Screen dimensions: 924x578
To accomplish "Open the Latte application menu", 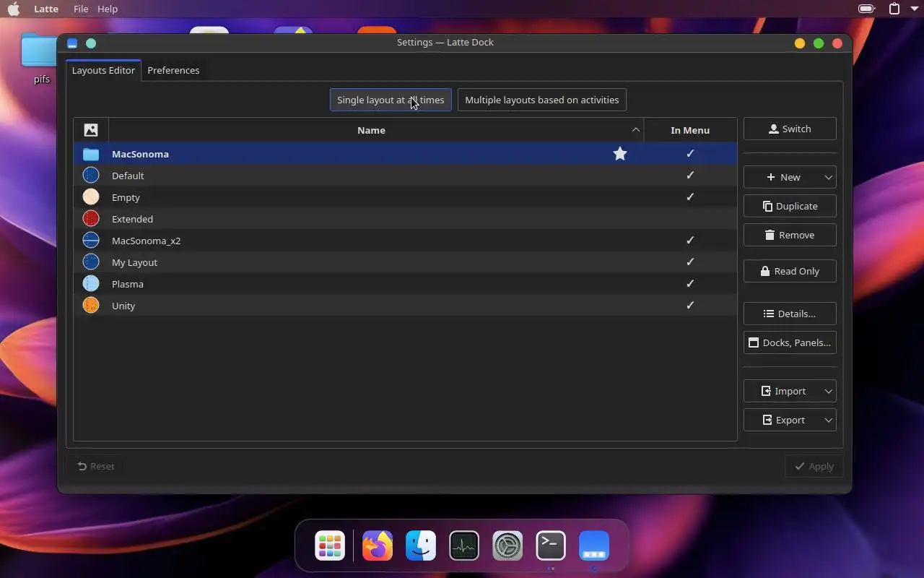I will point(46,9).
